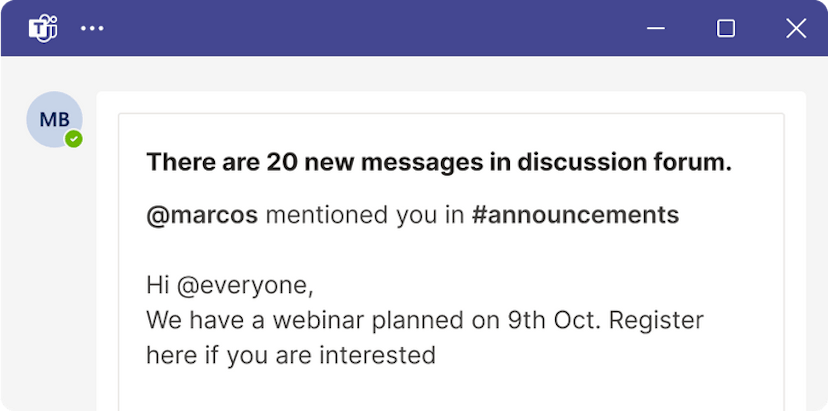Maximize the Teams window

coord(726,28)
